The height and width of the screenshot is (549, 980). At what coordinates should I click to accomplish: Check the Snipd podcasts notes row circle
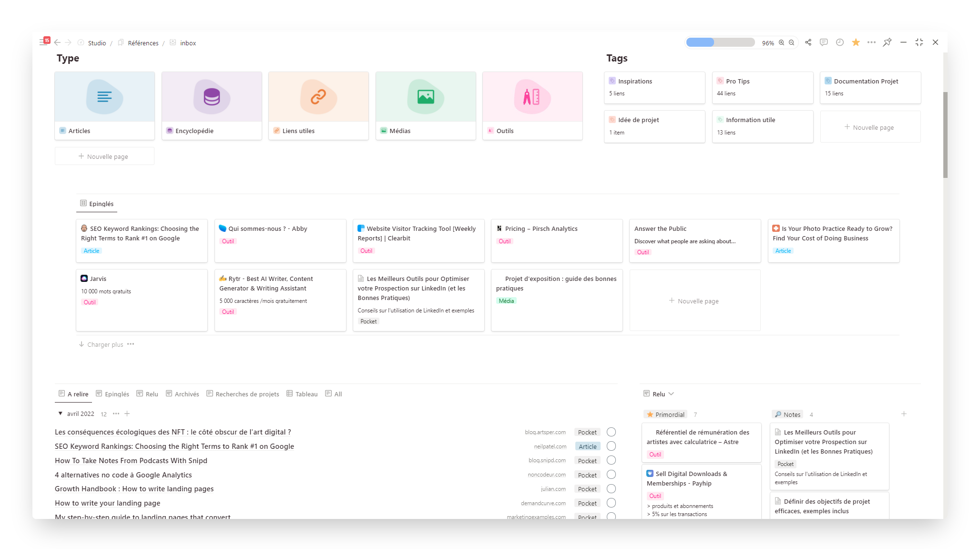[612, 460]
